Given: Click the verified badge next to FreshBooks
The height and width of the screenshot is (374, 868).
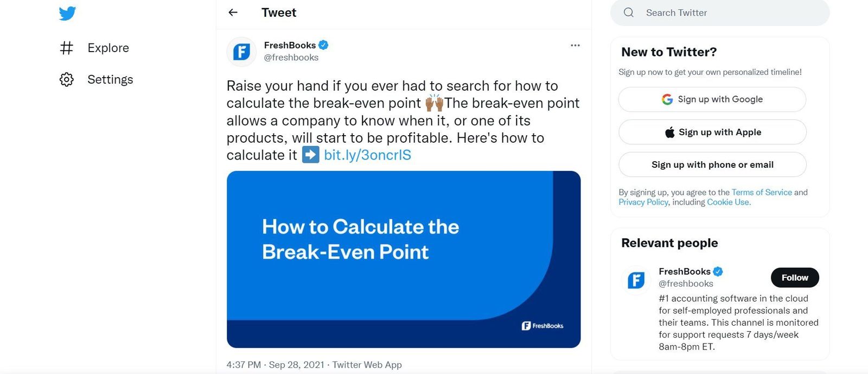Looking at the screenshot, I should [324, 45].
